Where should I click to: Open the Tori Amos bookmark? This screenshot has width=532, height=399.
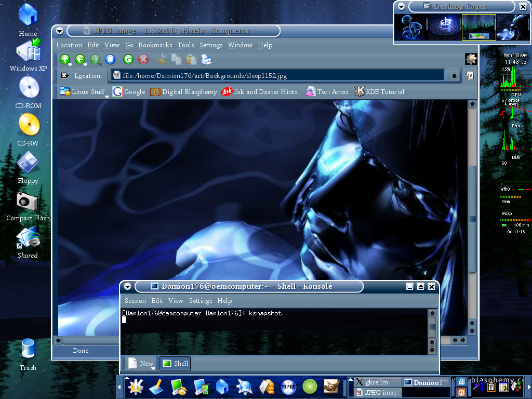pyautogui.click(x=327, y=91)
